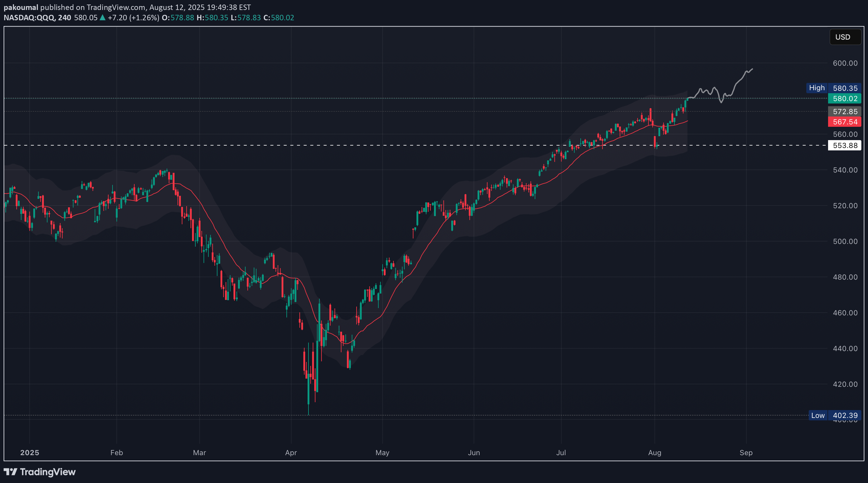Click the 540.00 price axis label

tap(845, 170)
